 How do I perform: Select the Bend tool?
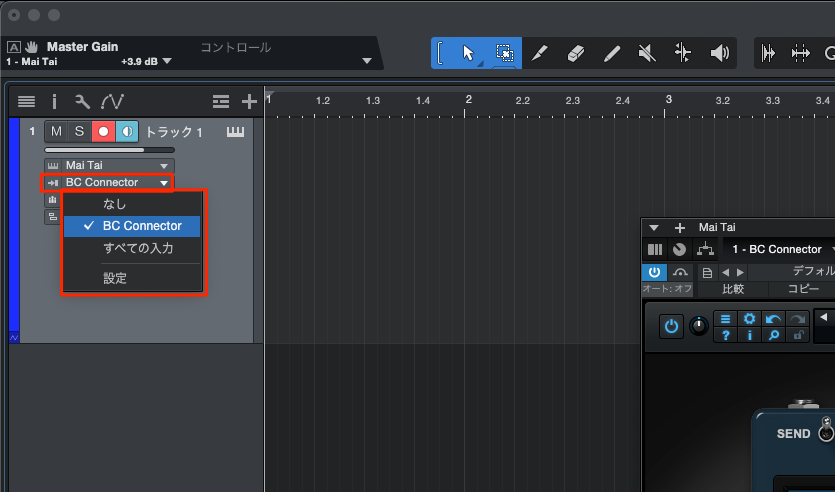(x=683, y=53)
